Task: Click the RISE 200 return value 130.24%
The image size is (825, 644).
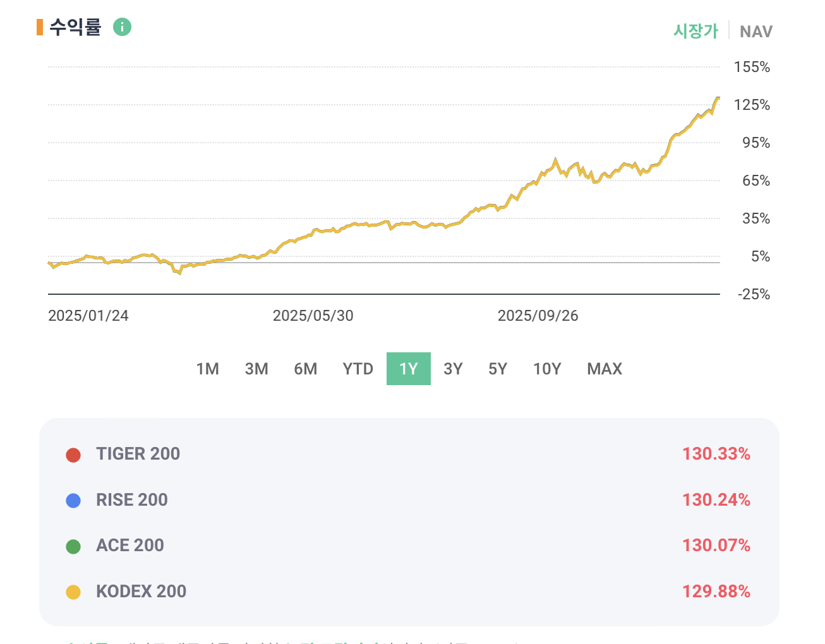Action: [716, 500]
